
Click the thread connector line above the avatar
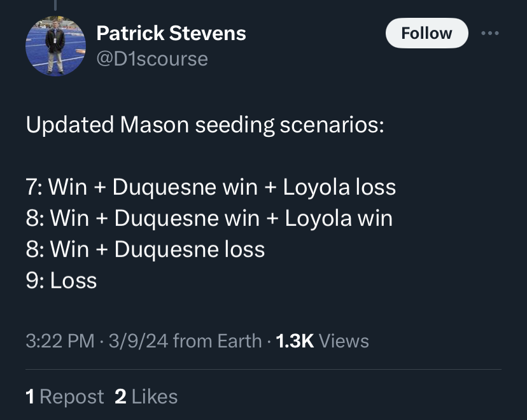coord(55,5)
